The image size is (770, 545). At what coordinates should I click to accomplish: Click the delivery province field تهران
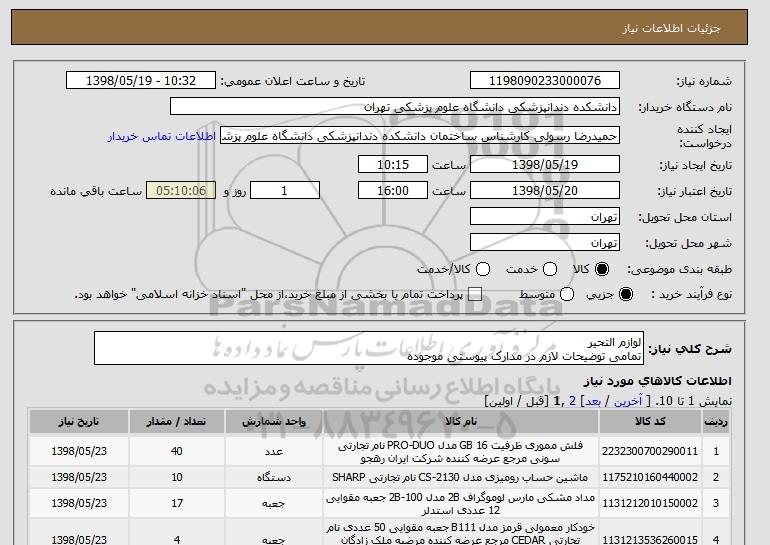(545, 217)
